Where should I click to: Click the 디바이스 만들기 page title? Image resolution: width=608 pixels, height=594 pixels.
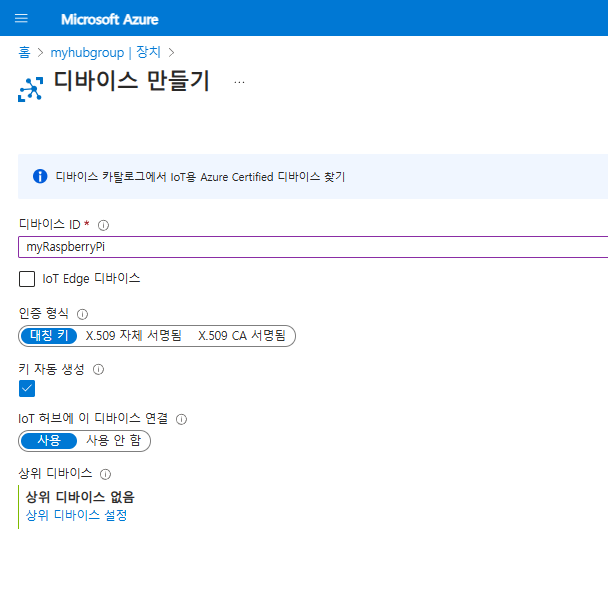pos(131,81)
